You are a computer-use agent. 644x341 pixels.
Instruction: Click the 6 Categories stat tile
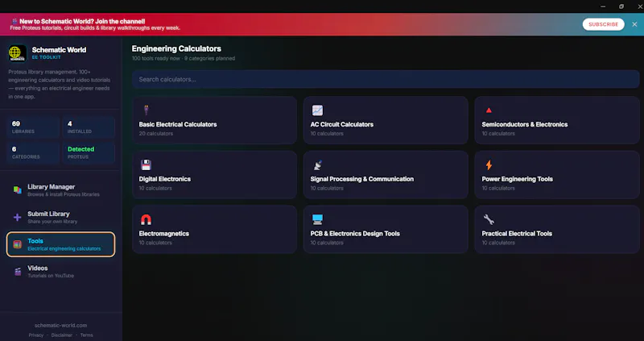click(x=33, y=152)
